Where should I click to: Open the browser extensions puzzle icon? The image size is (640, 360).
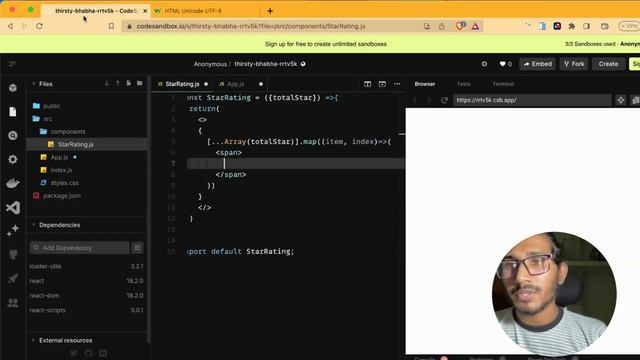[571, 26]
